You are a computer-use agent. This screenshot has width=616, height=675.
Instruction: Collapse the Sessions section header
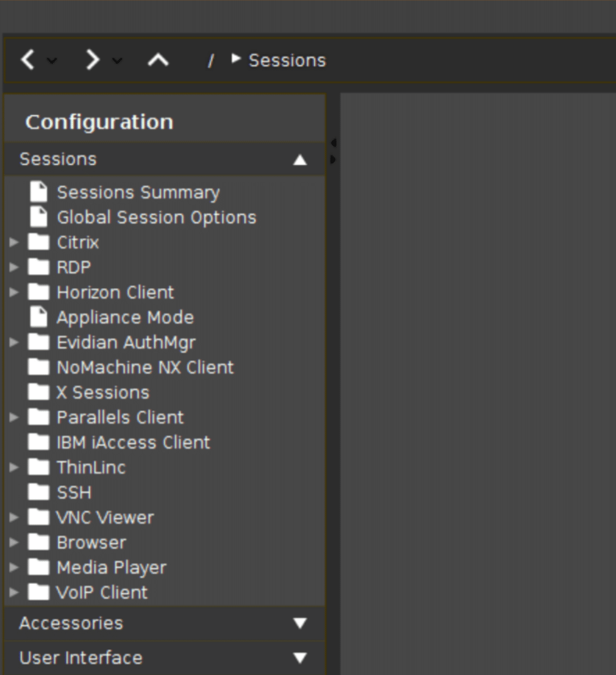click(164, 159)
